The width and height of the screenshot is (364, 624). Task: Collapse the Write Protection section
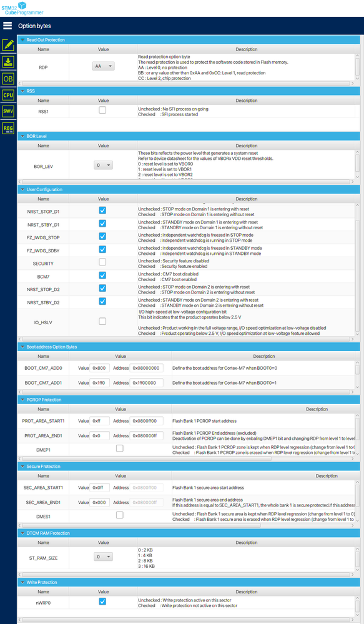pyautogui.click(x=22, y=582)
